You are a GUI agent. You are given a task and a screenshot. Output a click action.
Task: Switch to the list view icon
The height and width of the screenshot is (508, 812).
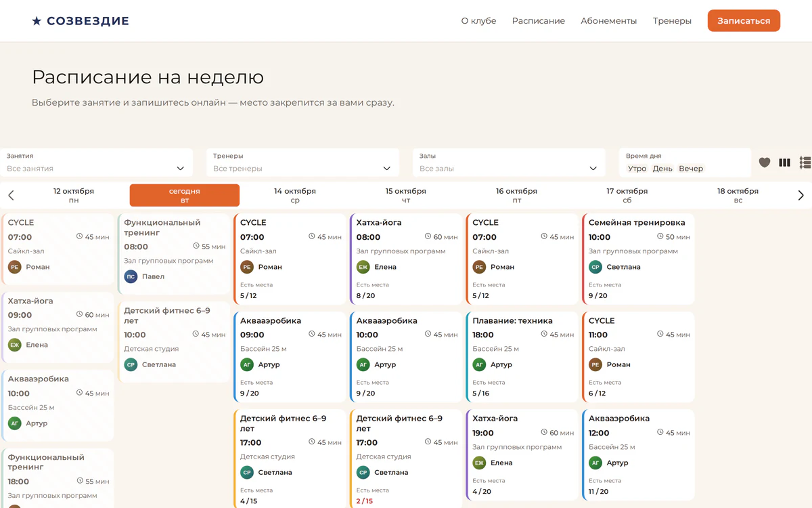point(805,163)
